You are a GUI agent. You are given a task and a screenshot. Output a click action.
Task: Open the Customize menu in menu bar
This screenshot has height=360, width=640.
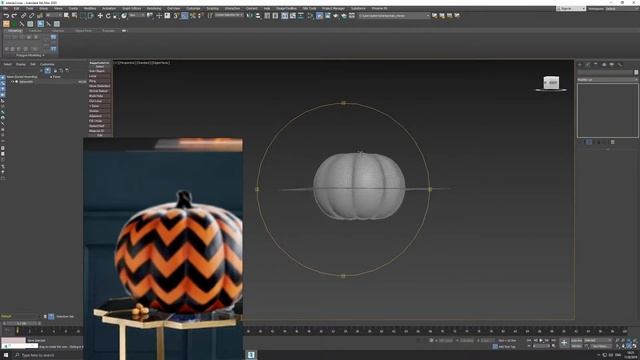(193, 8)
